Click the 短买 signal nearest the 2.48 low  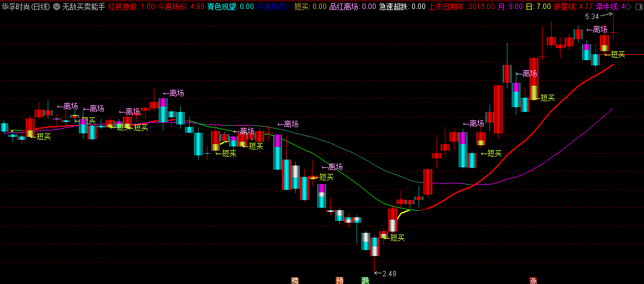point(394,238)
